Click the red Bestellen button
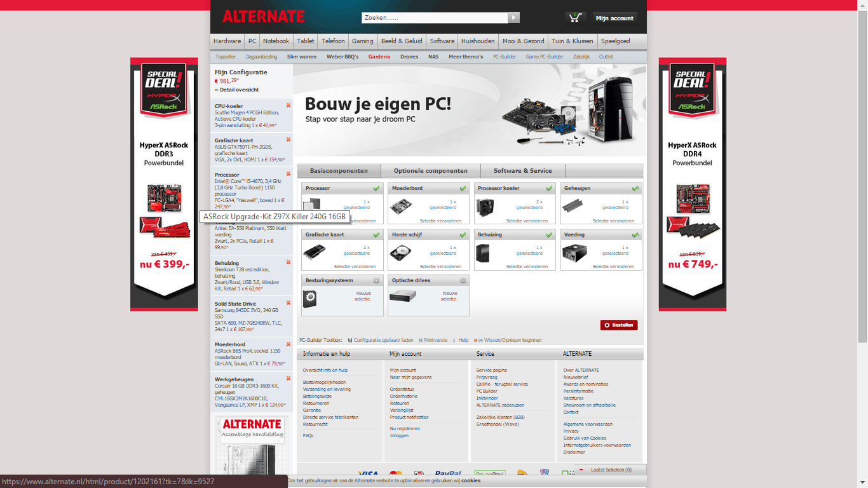 619,325
